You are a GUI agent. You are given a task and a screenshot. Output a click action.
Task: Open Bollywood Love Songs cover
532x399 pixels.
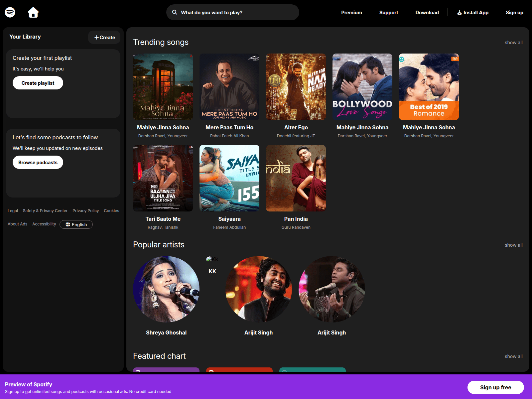(362, 87)
